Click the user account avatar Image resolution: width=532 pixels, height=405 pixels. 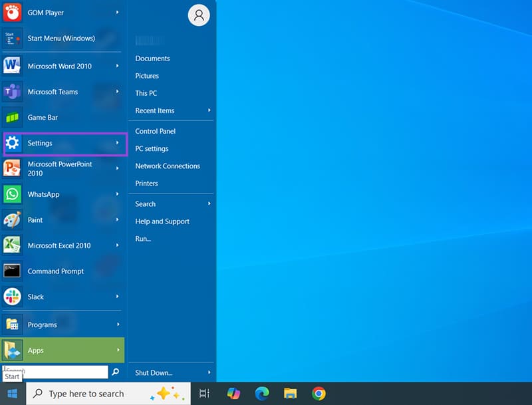(199, 15)
